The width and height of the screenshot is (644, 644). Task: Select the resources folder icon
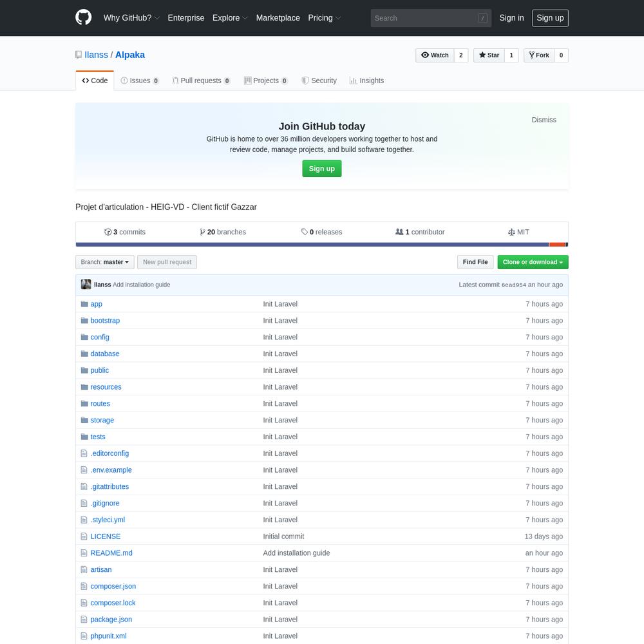tap(84, 387)
